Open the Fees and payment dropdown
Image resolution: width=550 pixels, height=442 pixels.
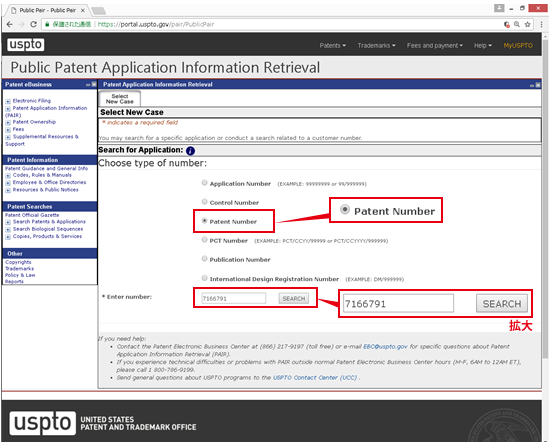tap(435, 46)
